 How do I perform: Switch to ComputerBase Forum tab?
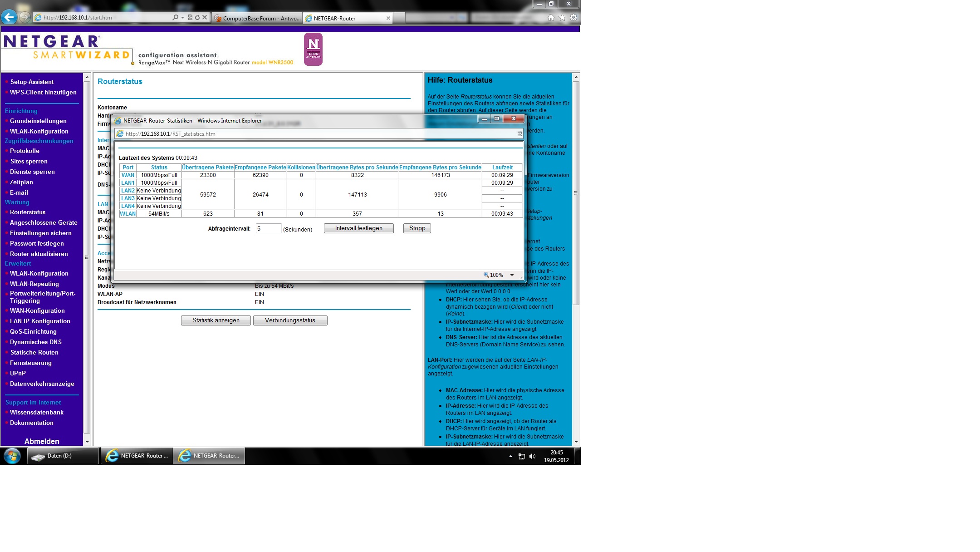pos(257,18)
